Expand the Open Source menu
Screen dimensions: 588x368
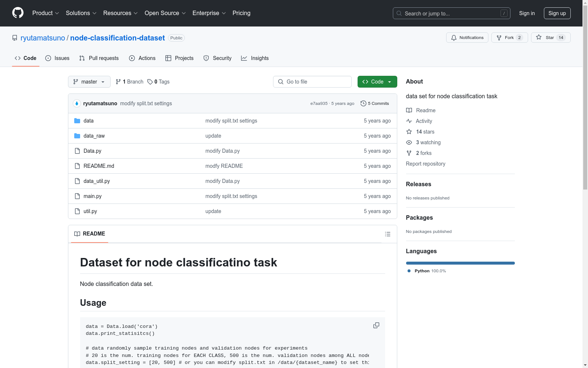[x=165, y=13]
